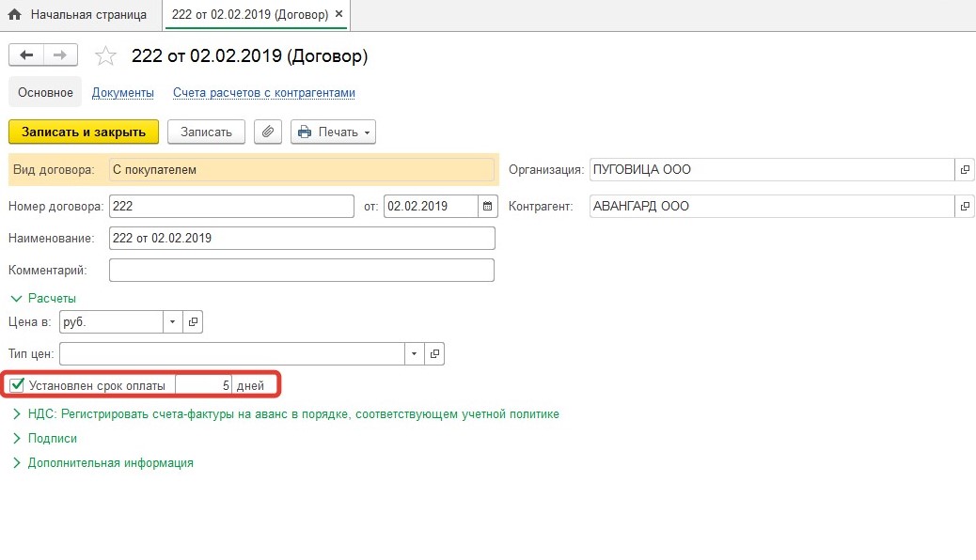Expand the Тип цен dropdown list
The image size is (976, 560).
(415, 354)
